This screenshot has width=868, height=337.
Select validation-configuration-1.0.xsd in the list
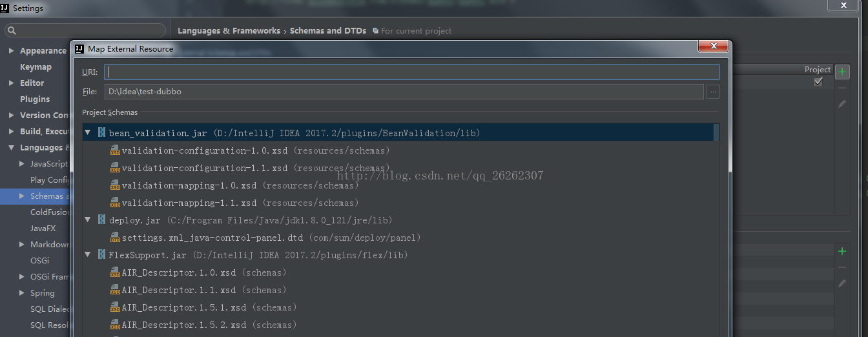pos(204,150)
